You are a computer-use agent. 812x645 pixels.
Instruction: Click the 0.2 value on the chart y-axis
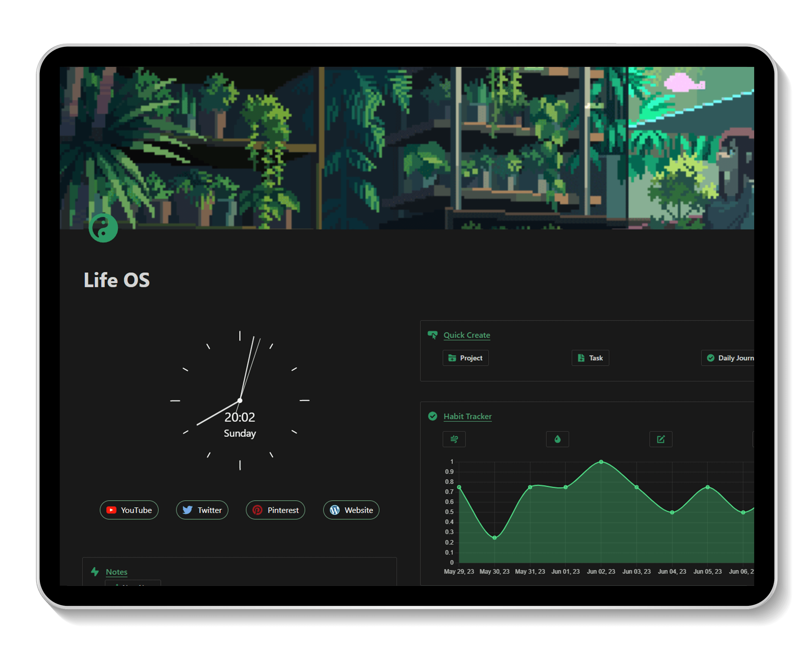pyautogui.click(x=449, y=543)
